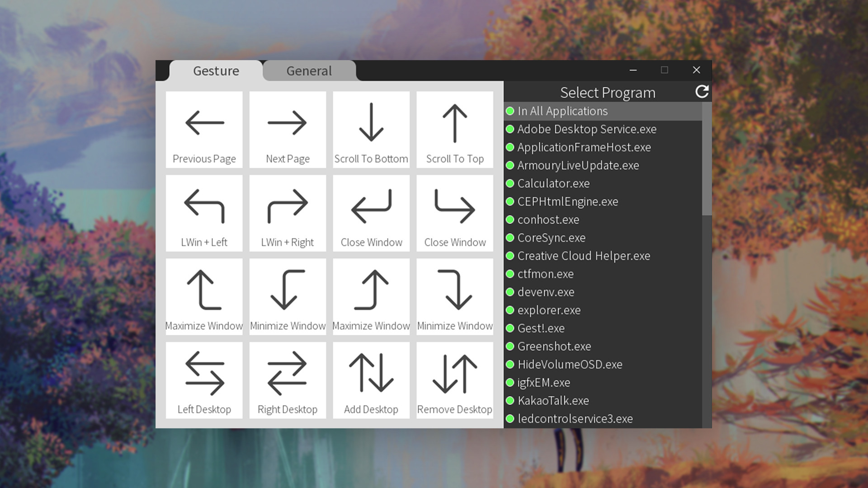Click the Add Desktop gesture tile
The image size is (868, 488).
pyautogui.click(x=371, y=380)
